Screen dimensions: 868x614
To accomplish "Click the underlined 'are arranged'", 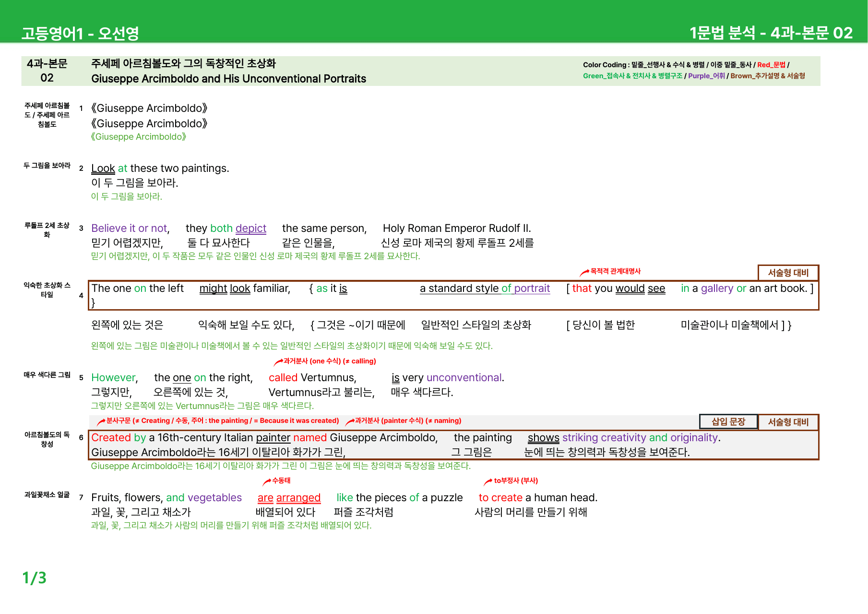I will [289, 498].
